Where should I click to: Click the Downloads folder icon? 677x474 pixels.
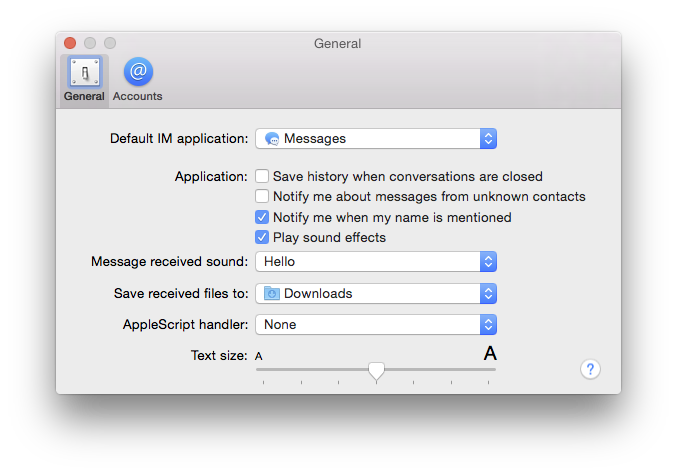[x=272, y=293]
